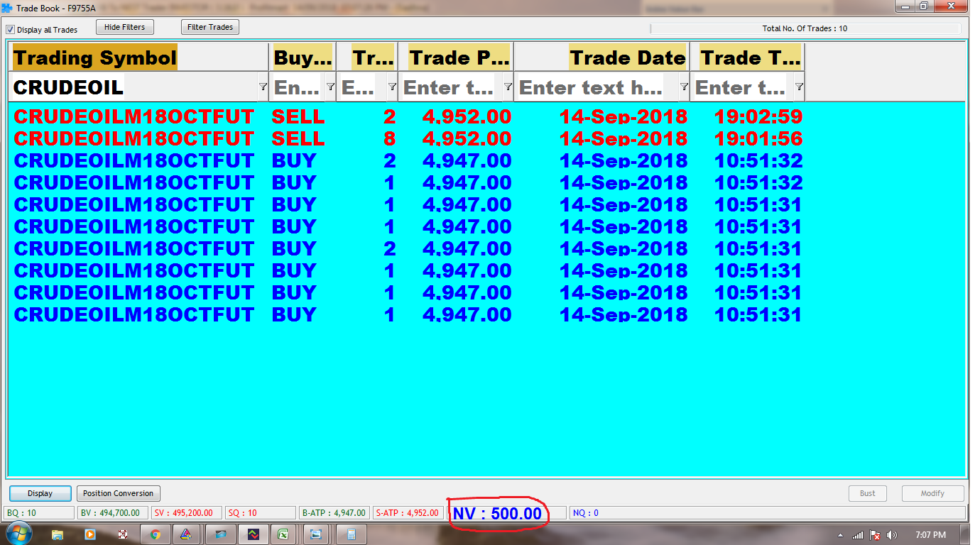Click the Trade Date filter text field
Image resolution: width=980 pixels, height=545 pixels.
591,87
